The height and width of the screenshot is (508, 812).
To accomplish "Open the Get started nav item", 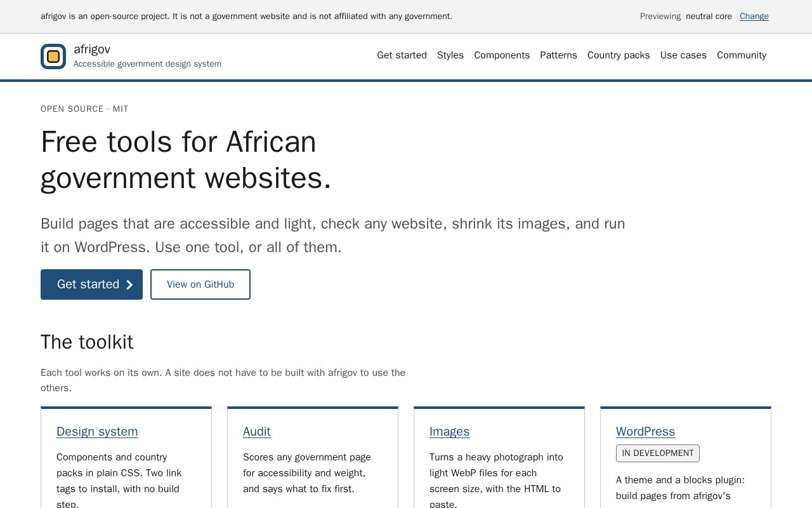I will pos(402,55).
